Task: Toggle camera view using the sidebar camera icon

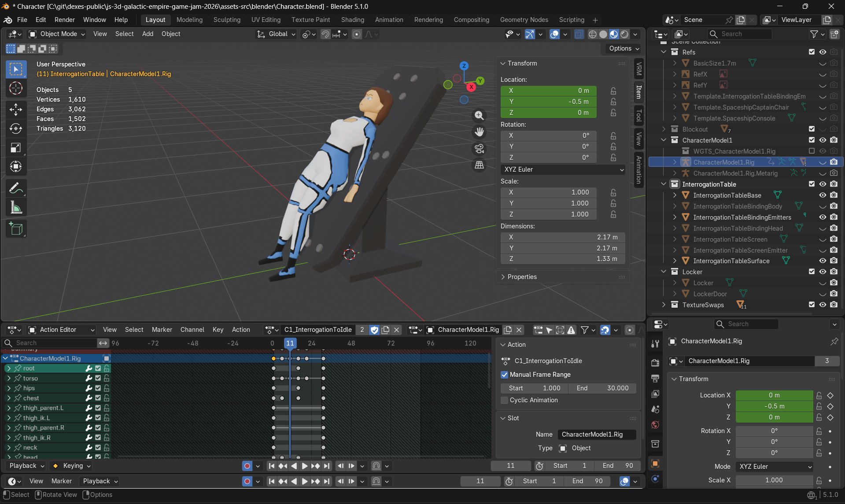Action: (x=479, y=148)
